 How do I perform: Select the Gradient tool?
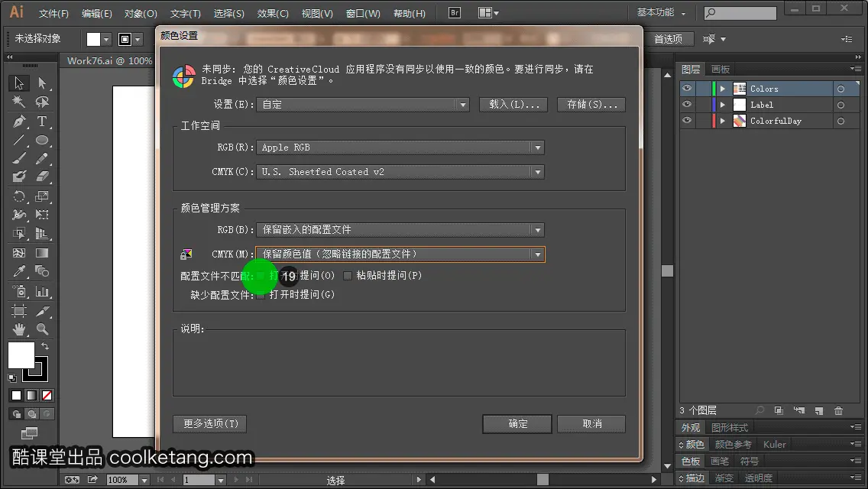click(x=42, y=253)
